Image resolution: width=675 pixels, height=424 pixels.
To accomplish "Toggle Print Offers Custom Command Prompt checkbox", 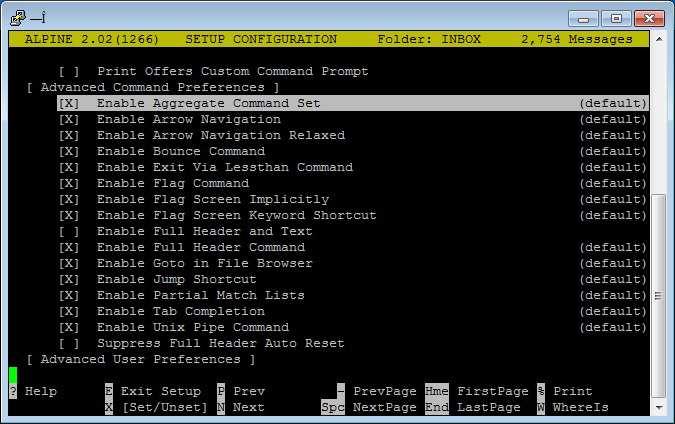I will [69, 71].
